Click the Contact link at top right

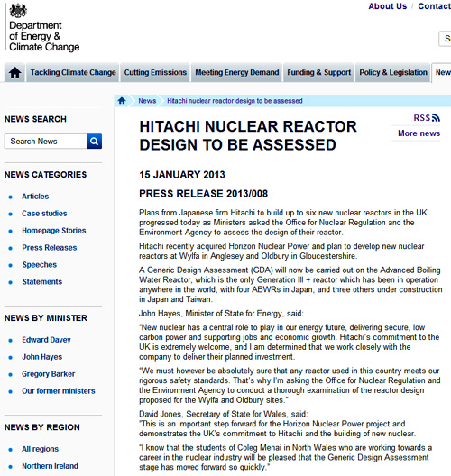(x=434, y=6)
